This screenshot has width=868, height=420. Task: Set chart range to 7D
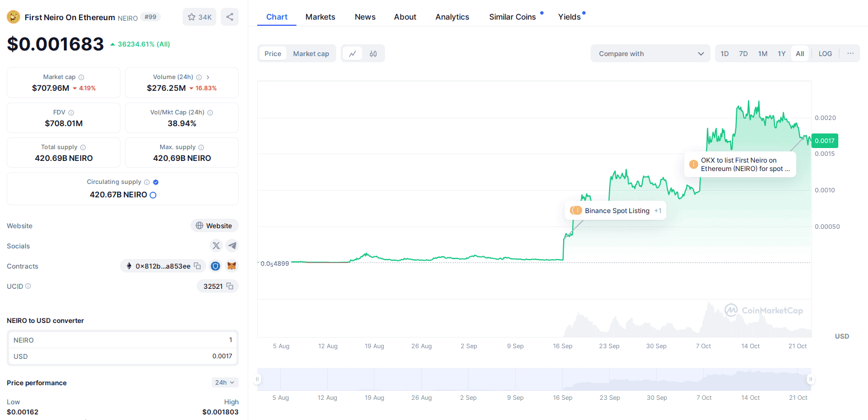point(744,54)
